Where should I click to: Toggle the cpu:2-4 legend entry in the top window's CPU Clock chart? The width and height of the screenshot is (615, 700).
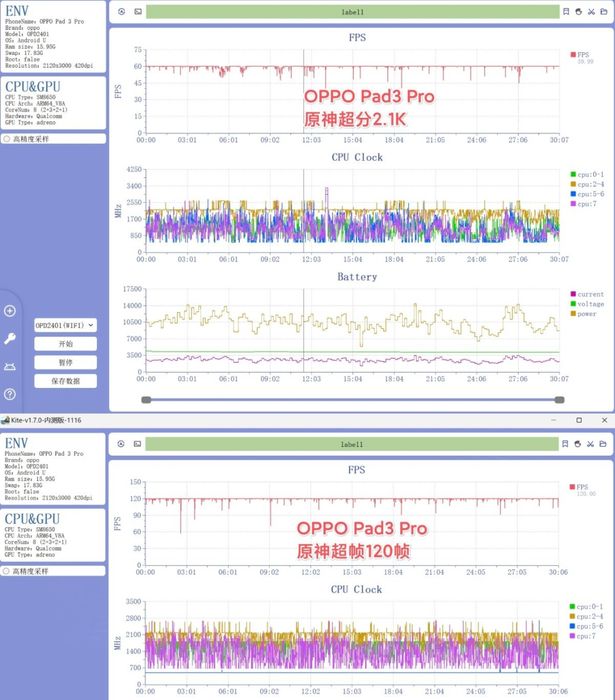587,184
